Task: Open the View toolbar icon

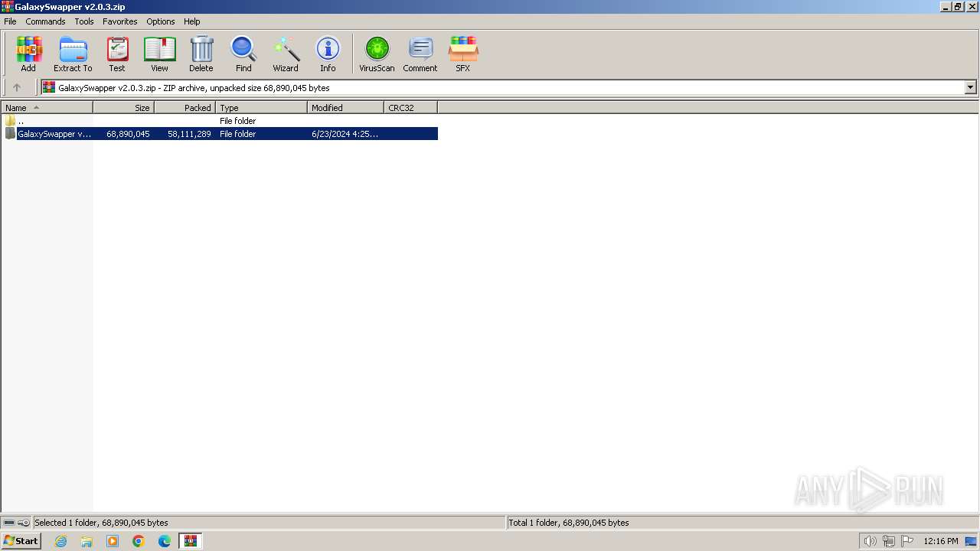Action: coord(159,54)
